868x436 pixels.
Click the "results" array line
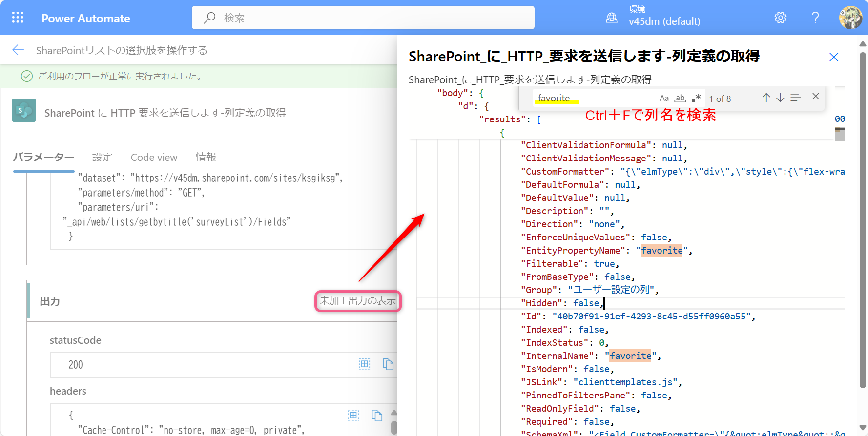(510, 119)
